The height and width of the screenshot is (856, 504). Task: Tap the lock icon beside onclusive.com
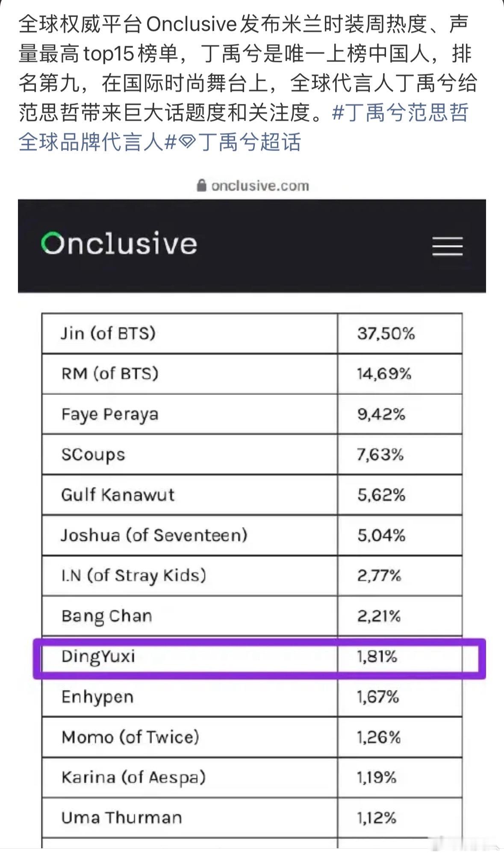click(x=201, y=185)
